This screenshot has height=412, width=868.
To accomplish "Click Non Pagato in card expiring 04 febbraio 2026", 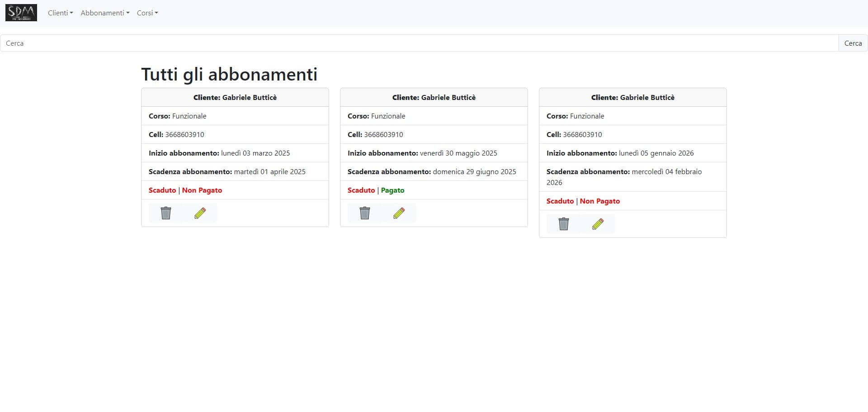I will pyautogui.click(x=599, y=201).
